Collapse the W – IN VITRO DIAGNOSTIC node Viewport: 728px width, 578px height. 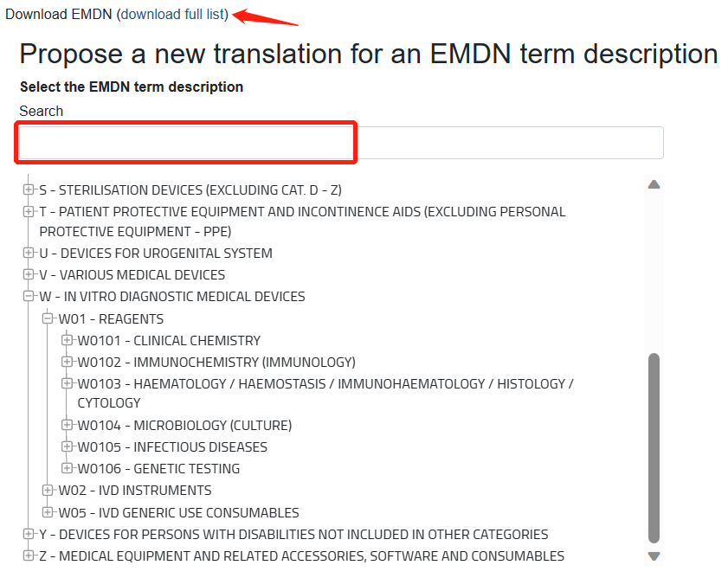click(29, 296)
